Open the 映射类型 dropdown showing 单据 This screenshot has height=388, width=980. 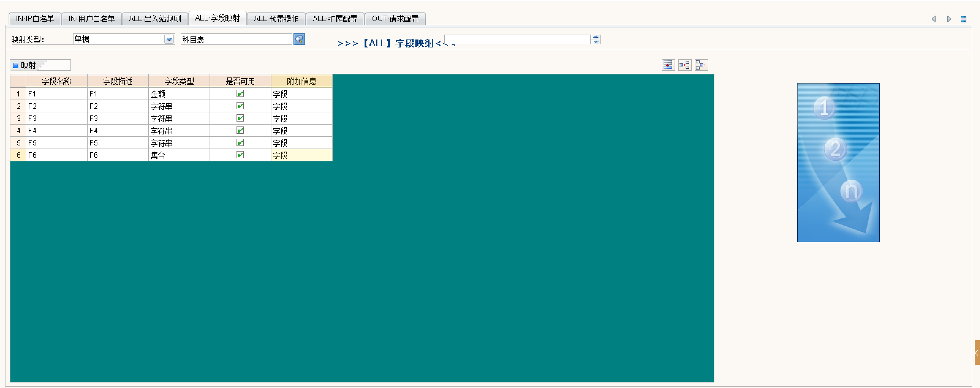169,39
